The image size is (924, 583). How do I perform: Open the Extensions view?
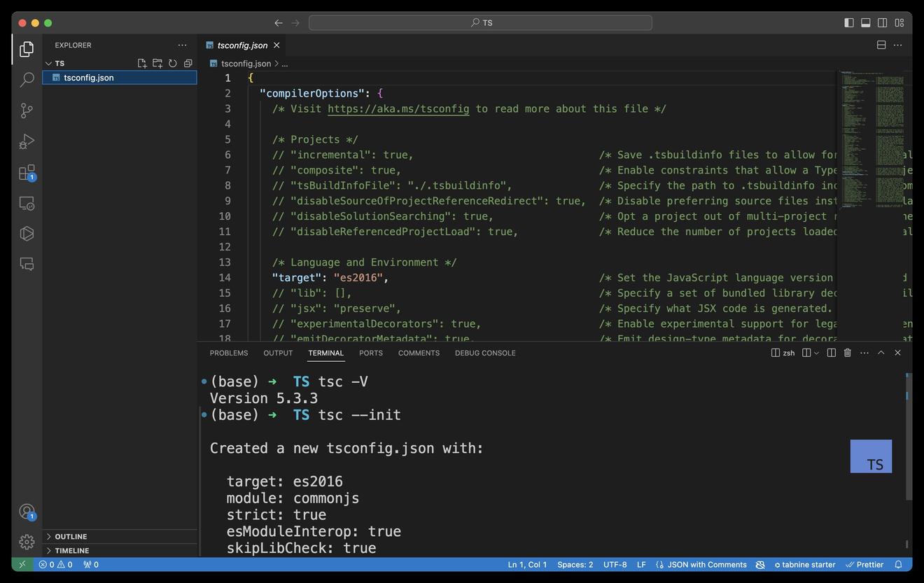27,172
